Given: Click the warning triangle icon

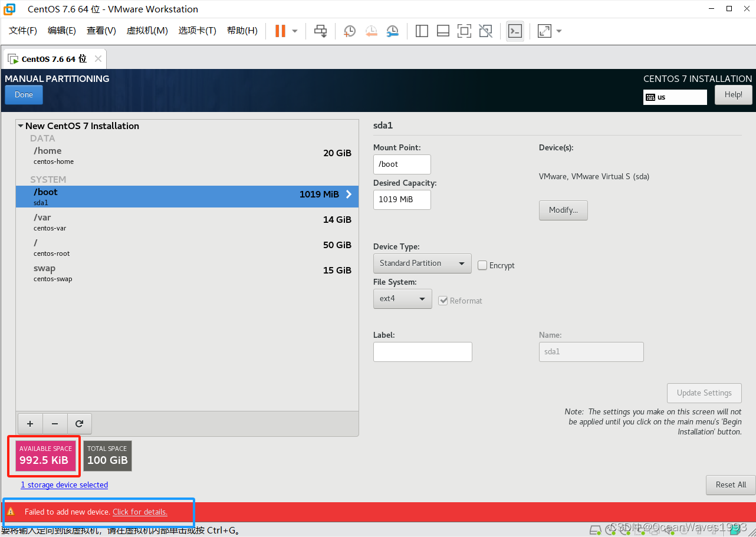Looking at the screenshot, I should [x=11, y=512].
